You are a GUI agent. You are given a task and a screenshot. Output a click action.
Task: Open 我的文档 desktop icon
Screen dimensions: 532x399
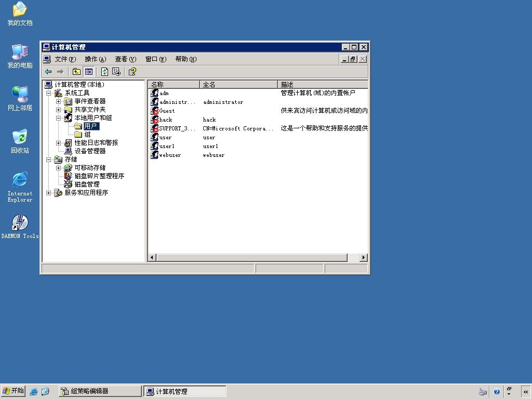20,14
